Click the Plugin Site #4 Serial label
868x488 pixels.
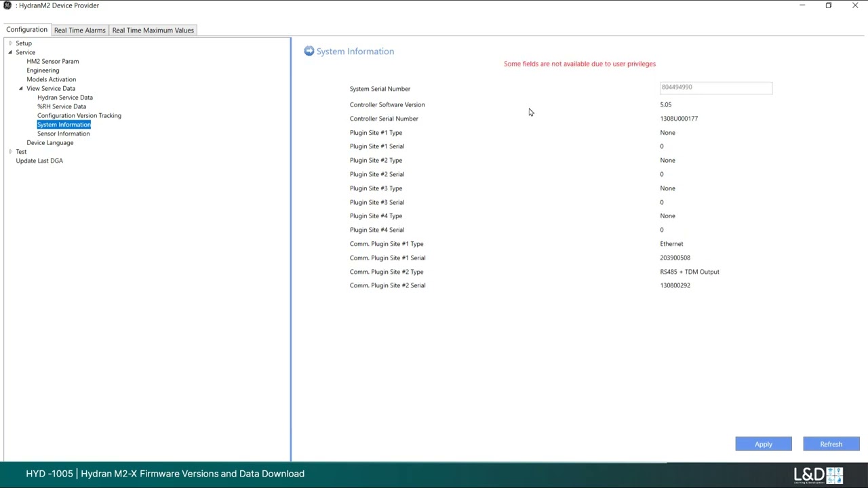click(377, 230)
